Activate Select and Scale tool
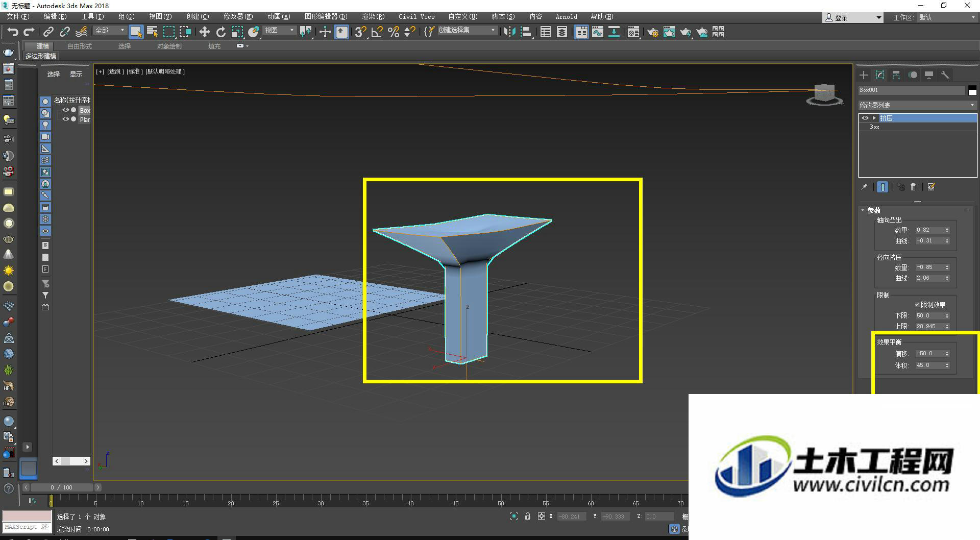 tap(237, 32)
